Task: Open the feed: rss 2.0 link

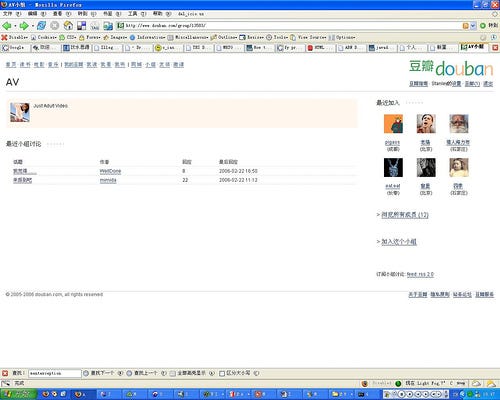Action: (x=420, y=274)
